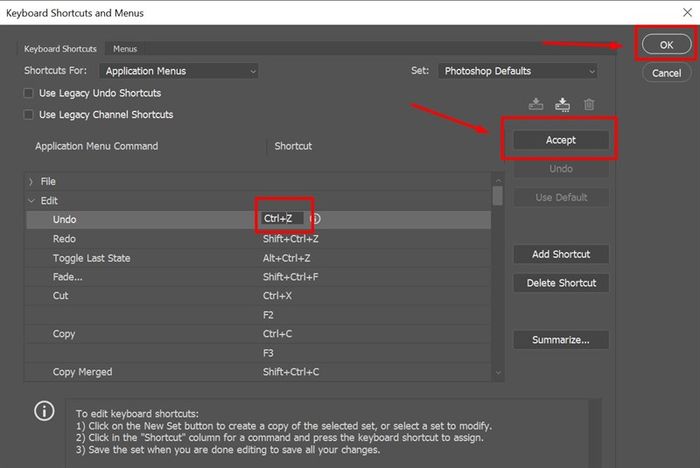Enable Use Legacy Channel Shortcuts checkbox

tap(29, 115)
